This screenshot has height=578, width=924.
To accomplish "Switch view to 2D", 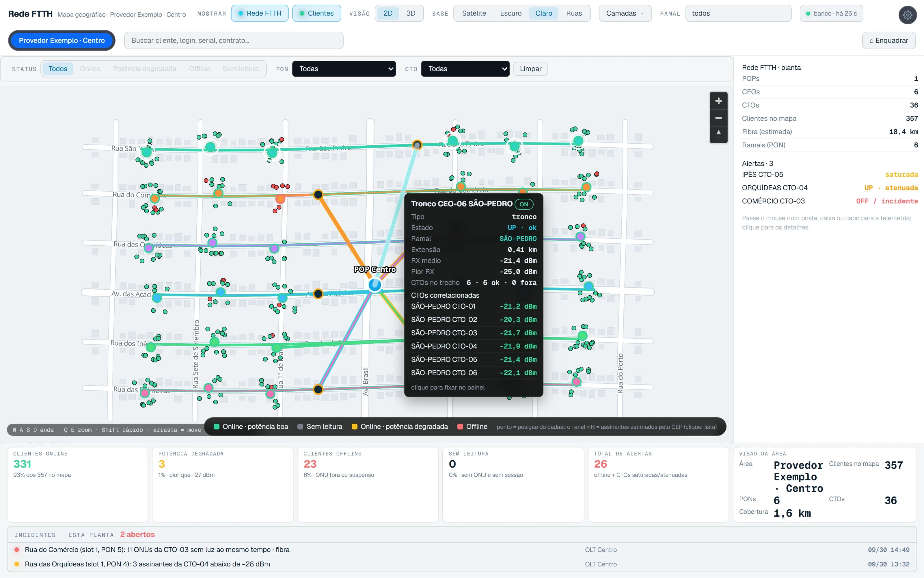I will (388, 13).
